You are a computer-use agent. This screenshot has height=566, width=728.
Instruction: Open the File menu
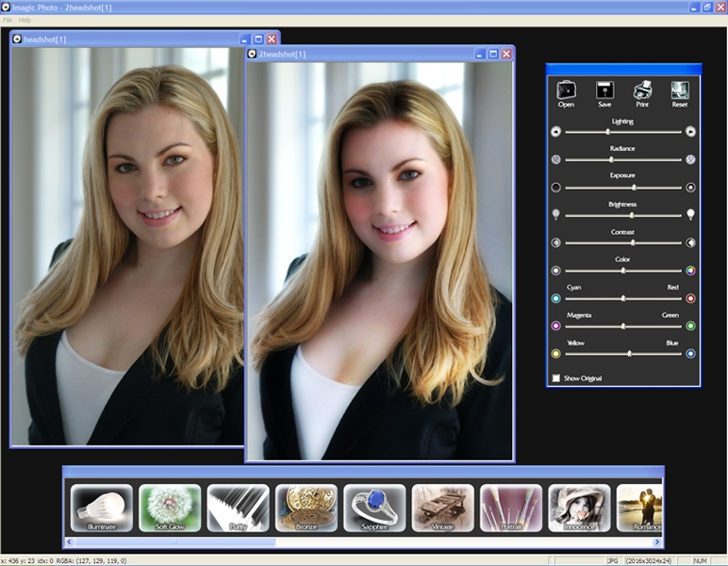[x=8, y=20]
